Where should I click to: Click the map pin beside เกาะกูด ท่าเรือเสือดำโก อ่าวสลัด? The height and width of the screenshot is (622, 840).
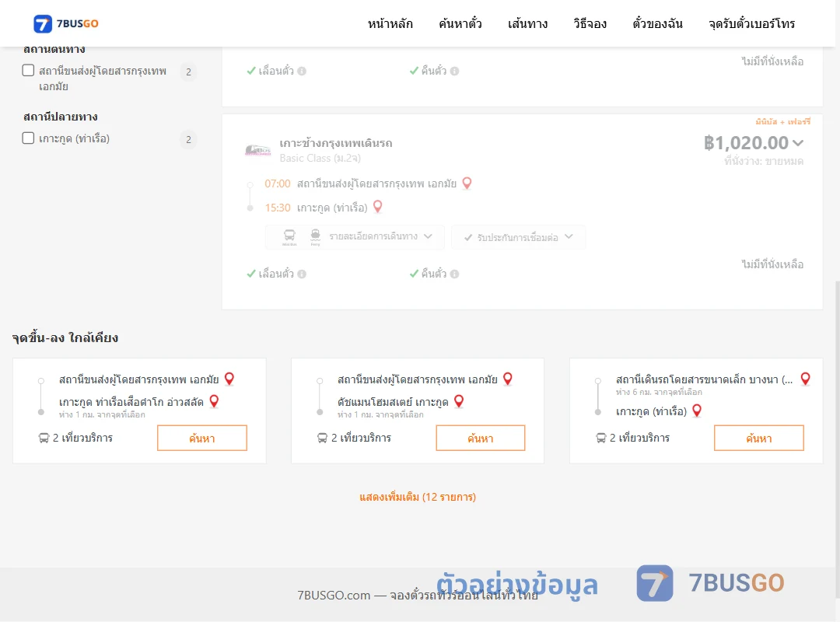tap(214, 401)
